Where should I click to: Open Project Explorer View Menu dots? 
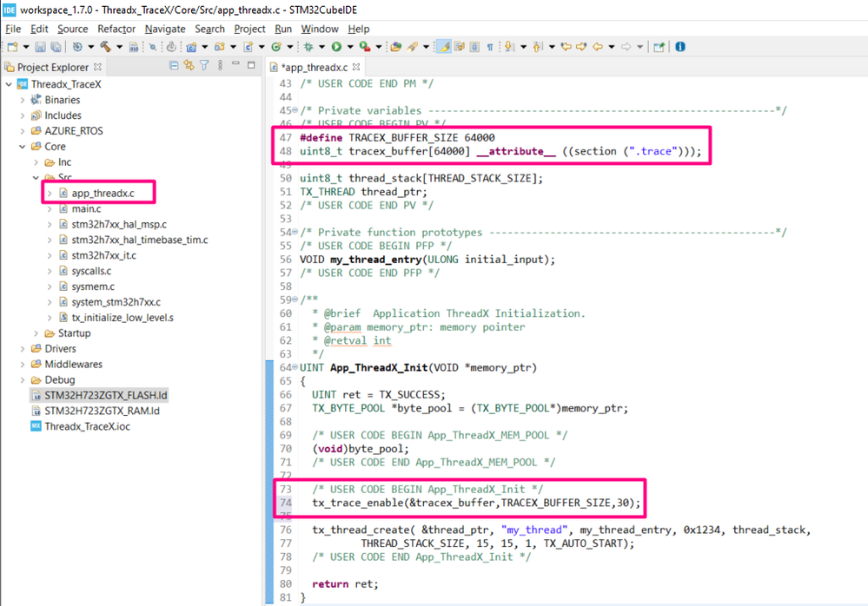click(x=220, y=65)
